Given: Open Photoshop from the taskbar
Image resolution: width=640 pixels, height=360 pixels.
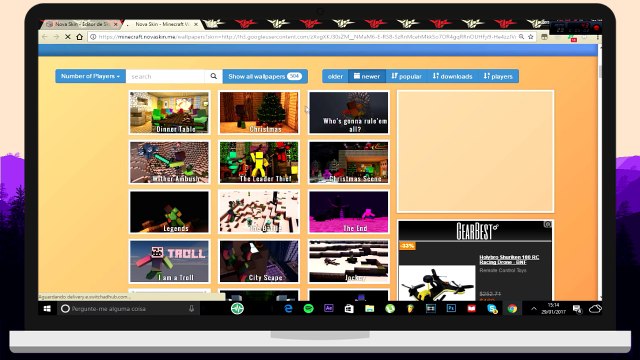Looking at the screenshot, I should pyautogui.click(x=451, y=308).
